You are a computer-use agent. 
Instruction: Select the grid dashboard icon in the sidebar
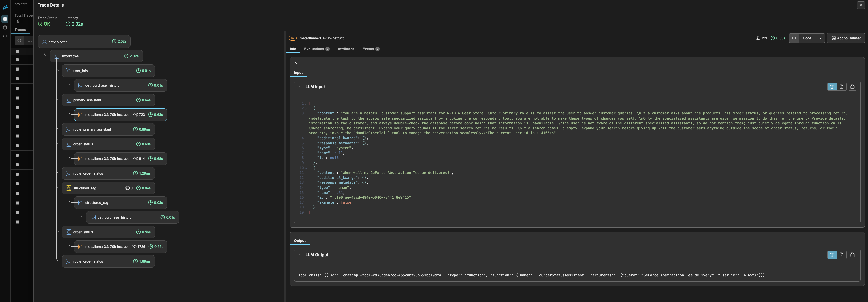point(4,19)
